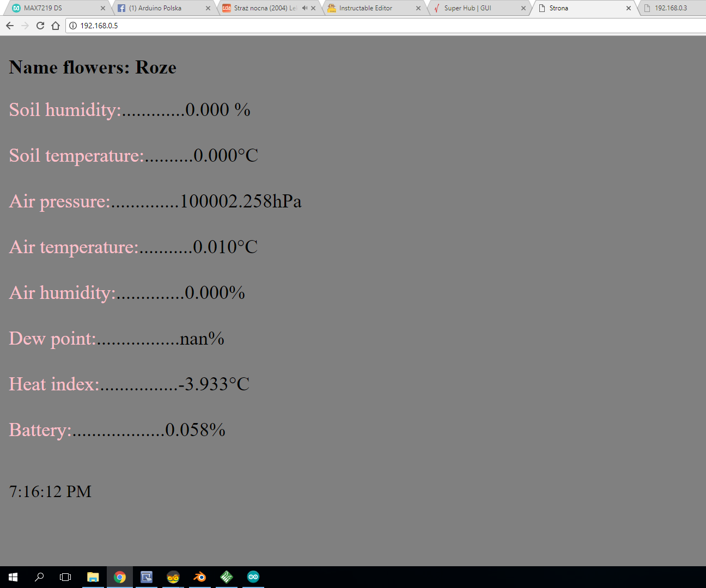Click the air temperature value "0.010°C"

pos(226,247)
